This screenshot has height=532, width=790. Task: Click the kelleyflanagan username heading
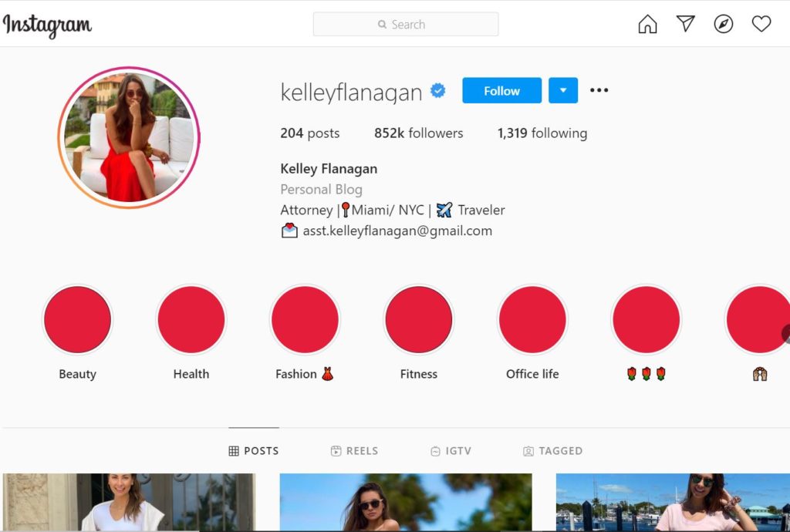coord(351,92)
